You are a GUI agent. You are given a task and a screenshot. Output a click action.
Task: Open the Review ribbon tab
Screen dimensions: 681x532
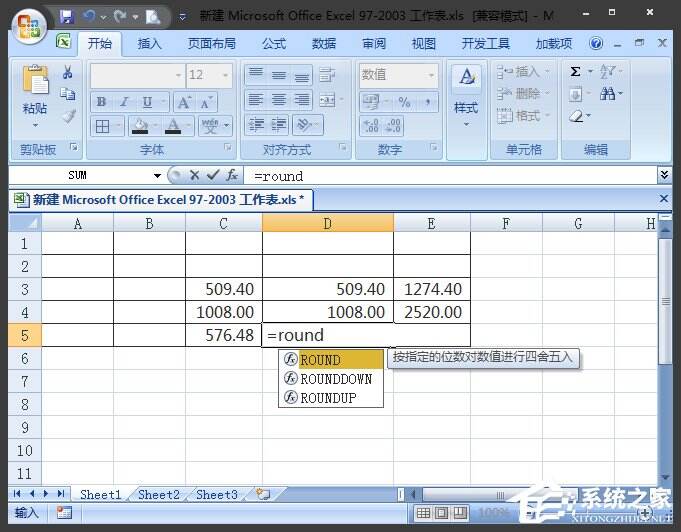tap(374, 43)
